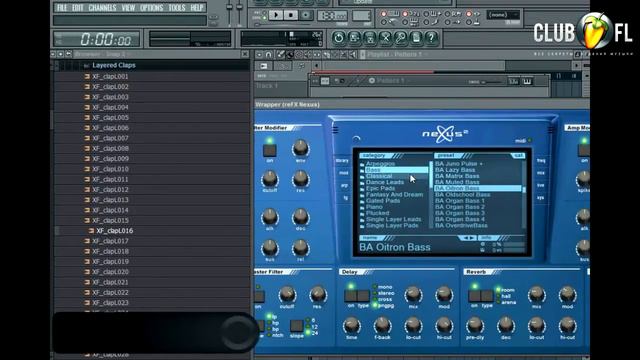Open the Nexus tg tab

(345, 198)
